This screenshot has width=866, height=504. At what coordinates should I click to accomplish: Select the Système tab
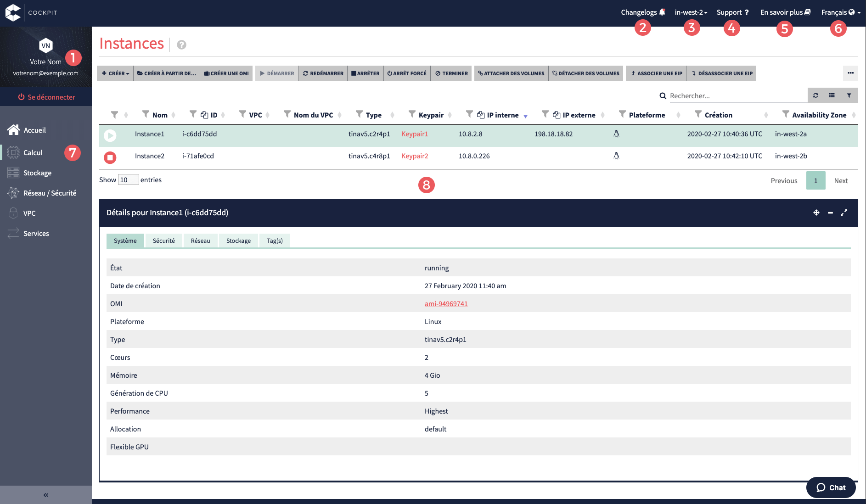[x=125, y=241]
